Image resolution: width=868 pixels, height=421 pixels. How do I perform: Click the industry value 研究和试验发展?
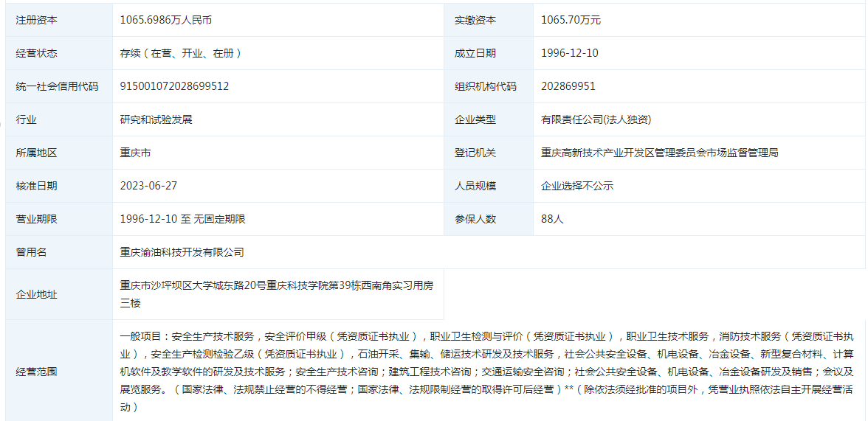[x=156, y=119]
